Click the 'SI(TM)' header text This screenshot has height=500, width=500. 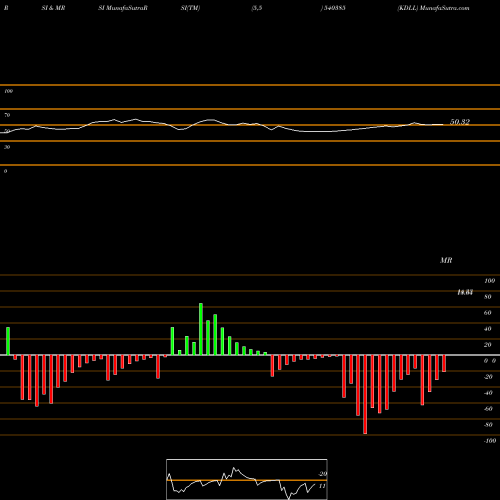point(190,8)
